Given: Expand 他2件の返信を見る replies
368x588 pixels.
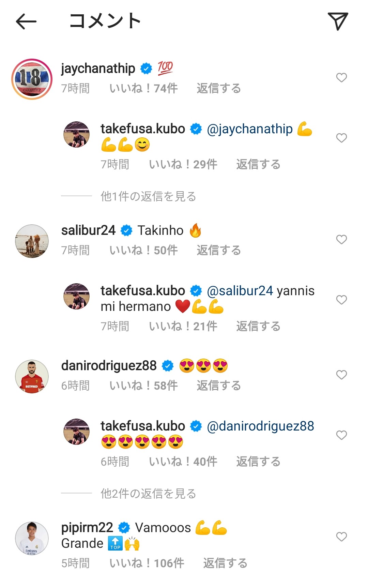Looking at the screenshot, I should [148, 494].
